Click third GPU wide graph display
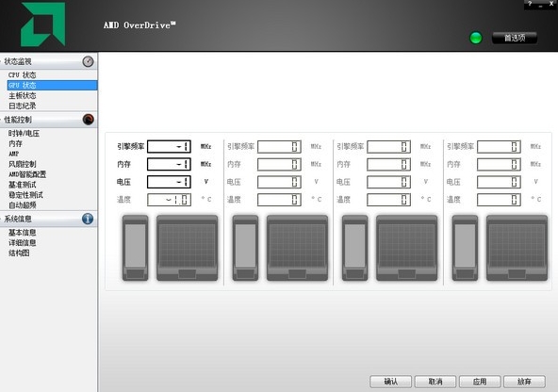Viewport: 558px width, 392px height. (x=407, y=248)
